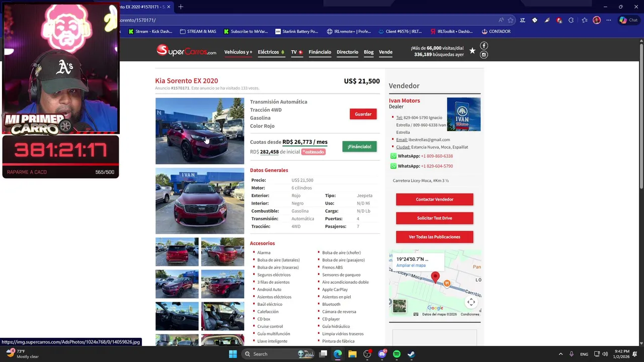
Task: Open the browser extensions puzzle icon
Action: coord(571,20)
